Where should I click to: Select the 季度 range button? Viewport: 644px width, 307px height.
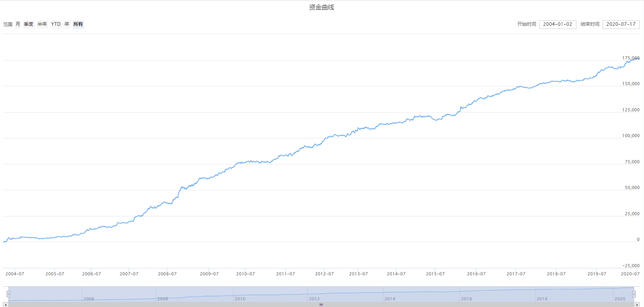click(29, 24)
